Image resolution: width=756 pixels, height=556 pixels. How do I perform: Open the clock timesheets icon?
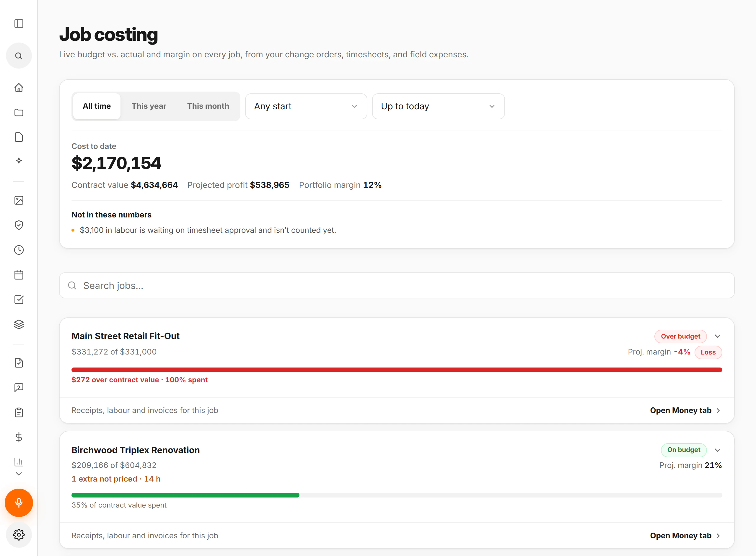click(19, 250)
